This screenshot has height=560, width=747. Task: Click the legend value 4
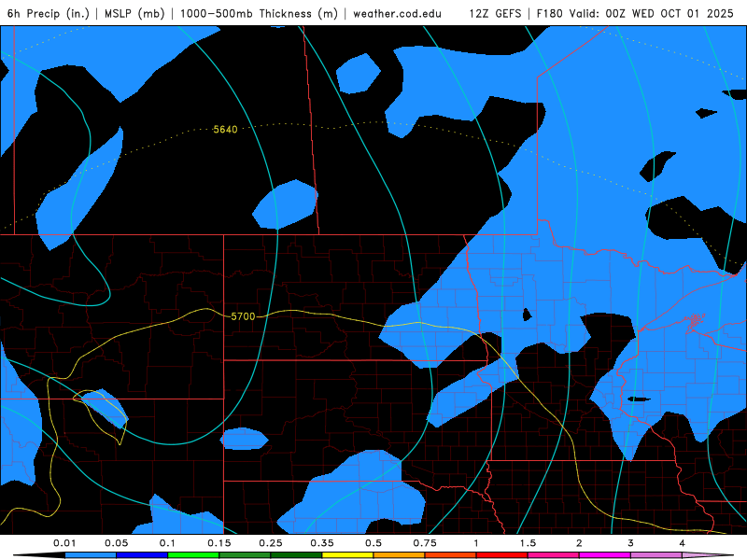pyautogui.click(x=683, y=543)
